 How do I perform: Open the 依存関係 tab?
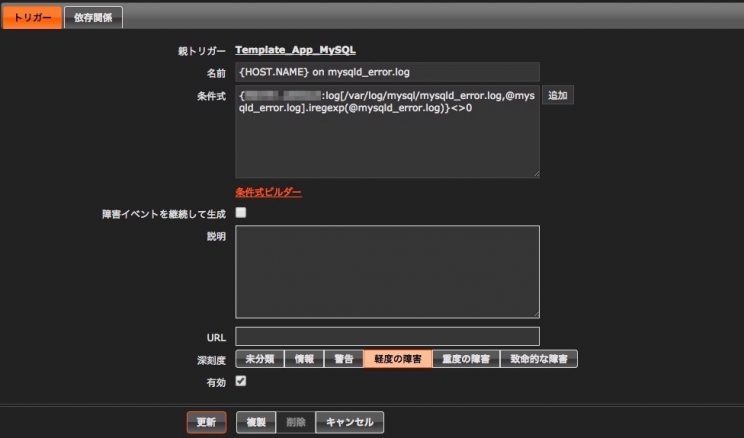(93, 17)
